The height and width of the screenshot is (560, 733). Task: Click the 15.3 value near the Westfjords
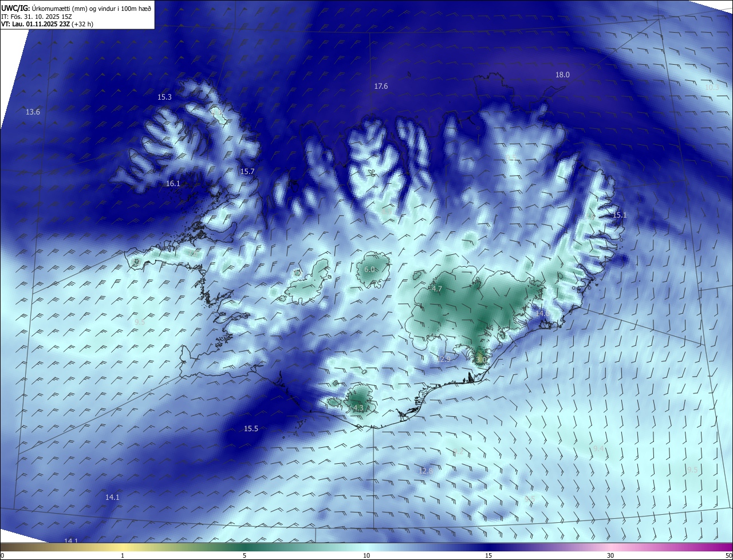[x=164, y=97]
